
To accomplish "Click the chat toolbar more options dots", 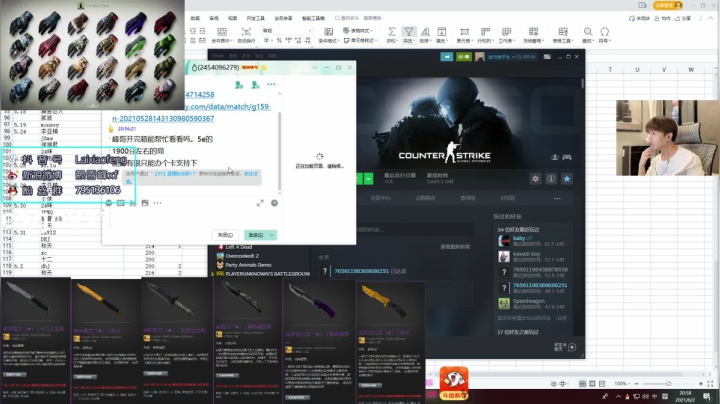I will coord(158,203).
